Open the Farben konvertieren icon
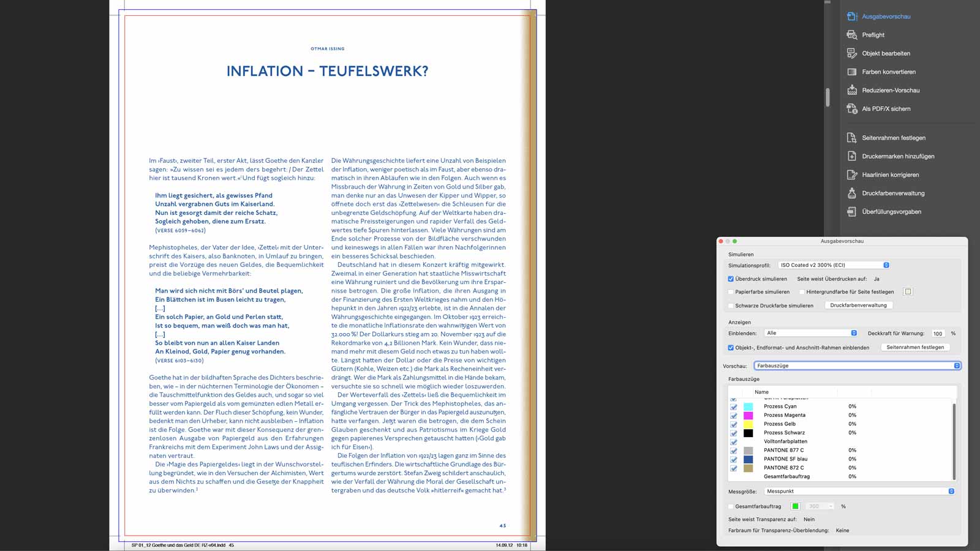This screenshot has width=980, height=551. [851, 72]
